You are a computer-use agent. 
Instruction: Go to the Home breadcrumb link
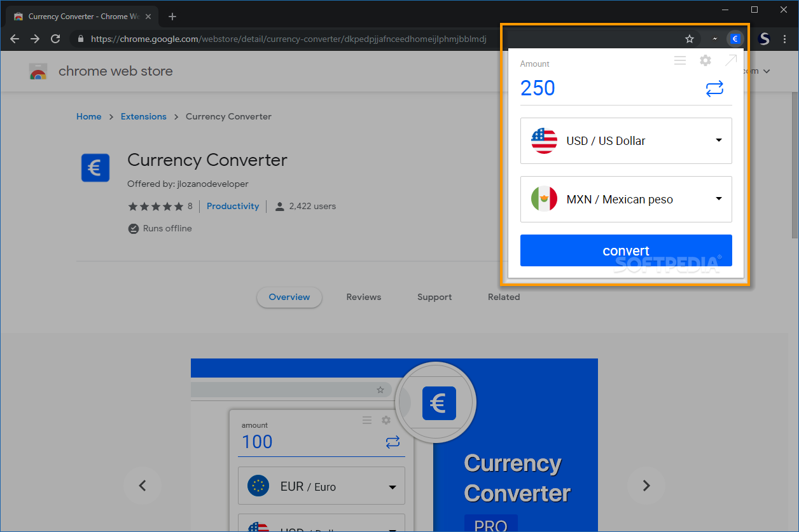pyautogui.click(x=89, y=116)
